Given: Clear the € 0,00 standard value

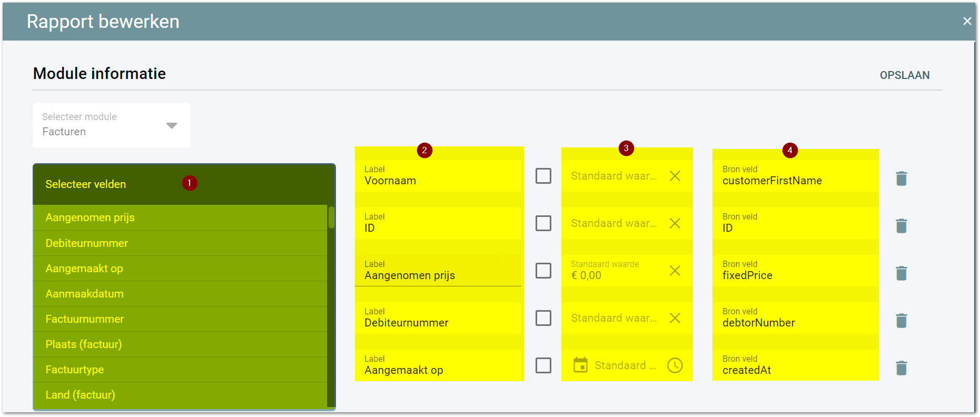Looking at the screenshot, I should (675, 271).
